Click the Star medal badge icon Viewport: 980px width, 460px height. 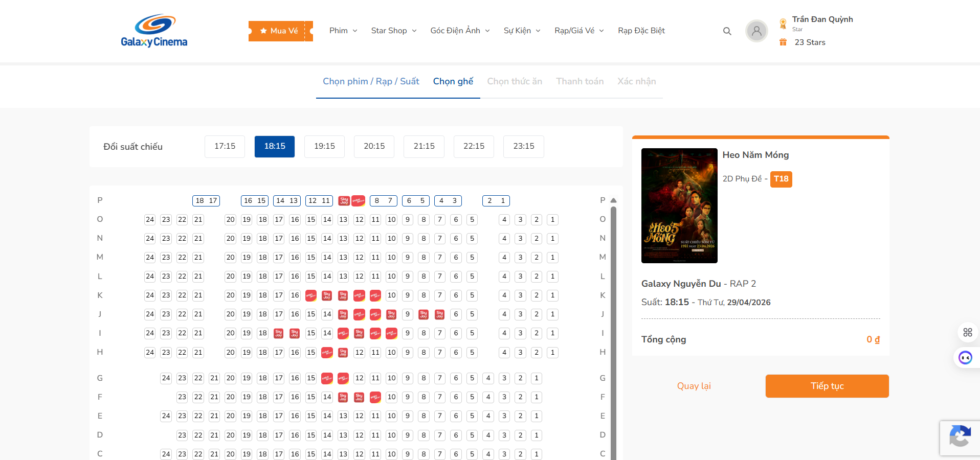(x=783, y=24)
